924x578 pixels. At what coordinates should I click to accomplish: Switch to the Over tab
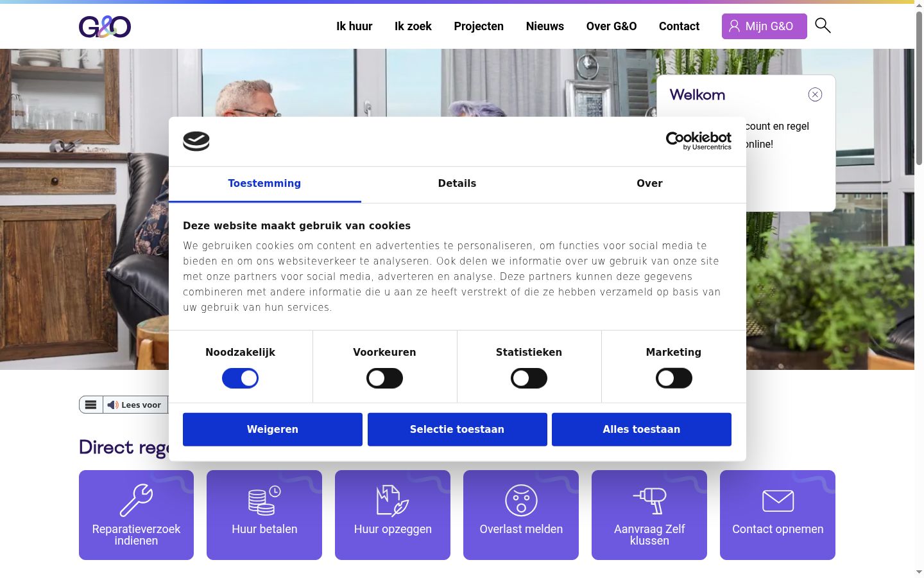(649, 184)
